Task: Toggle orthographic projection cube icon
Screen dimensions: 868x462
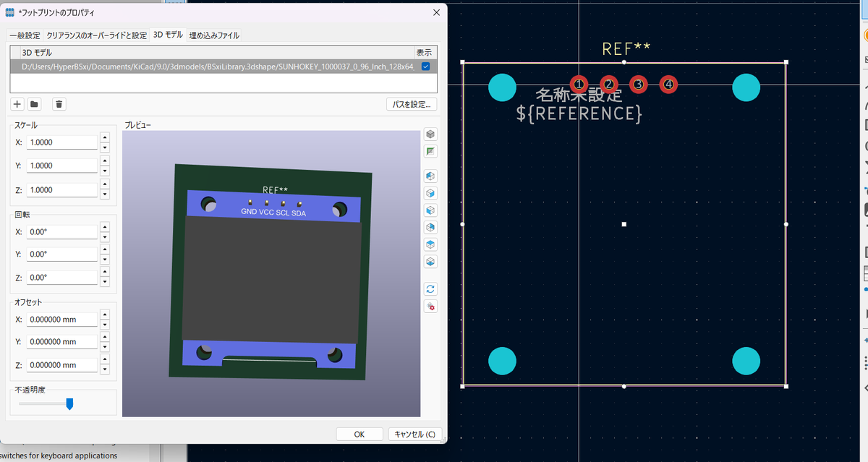Action: tap(430, 134)
